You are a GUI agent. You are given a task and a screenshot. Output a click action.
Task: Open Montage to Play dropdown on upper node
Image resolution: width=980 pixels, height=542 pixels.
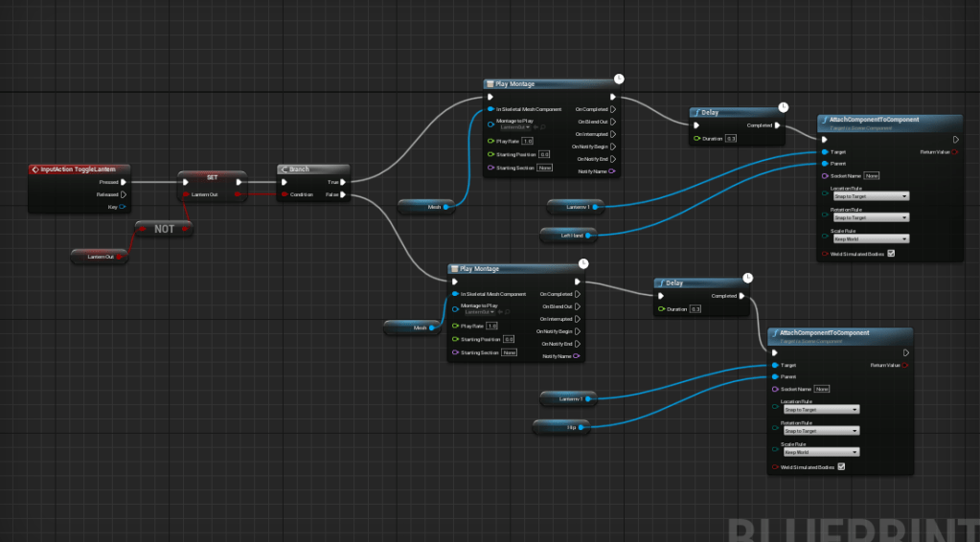516,126
